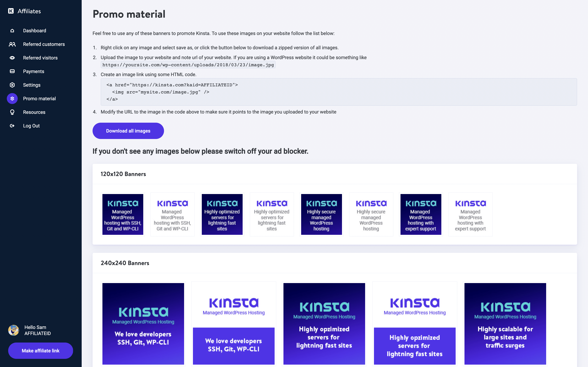Toggle the Promo material active state
Screen dimensions: 588x367
point(39,99)
